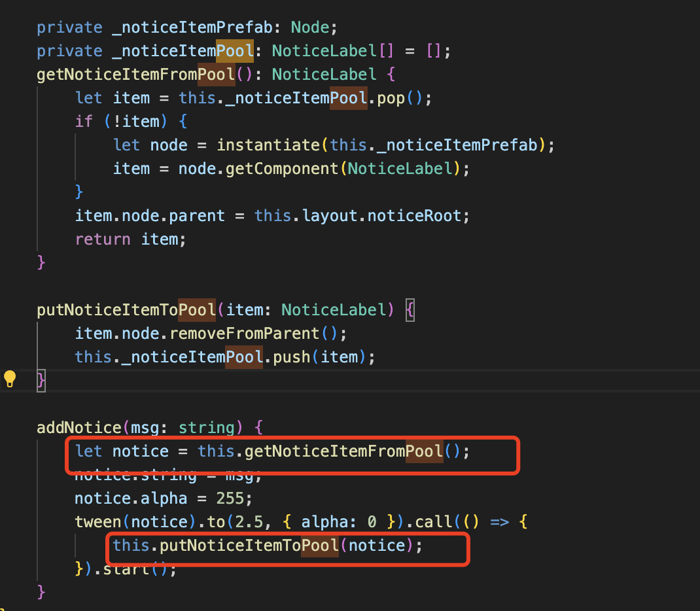The image size is (700, 611).
Task: Click 'removeFromParent' method call
Action: coord(244,334)
